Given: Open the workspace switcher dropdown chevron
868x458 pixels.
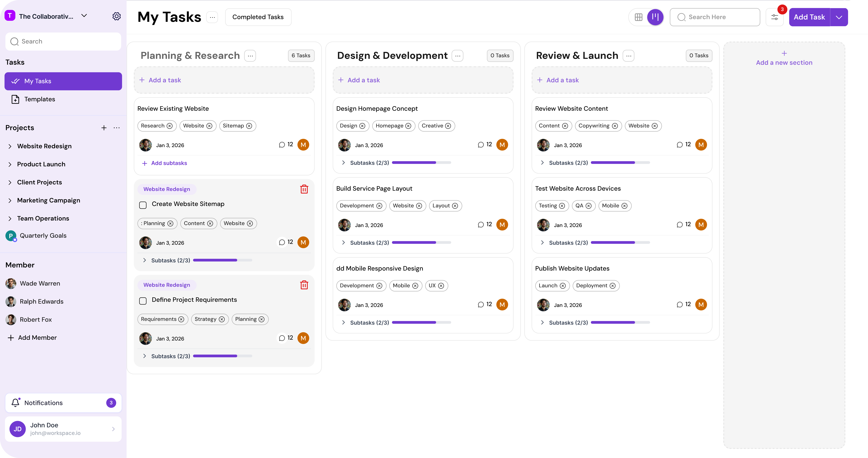Looking at the screenshot, I should tap(84, 16).
